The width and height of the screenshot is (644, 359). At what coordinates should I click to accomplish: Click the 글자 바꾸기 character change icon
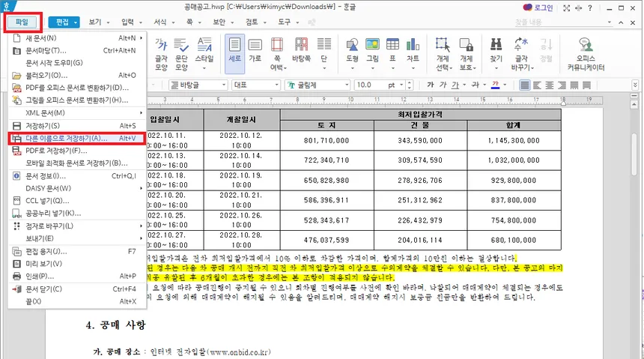point(521,54)
